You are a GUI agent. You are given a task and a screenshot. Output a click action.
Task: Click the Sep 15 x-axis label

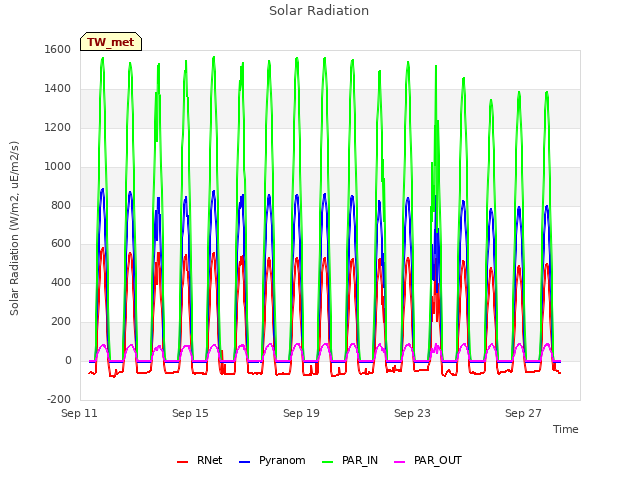coord(190,413)
